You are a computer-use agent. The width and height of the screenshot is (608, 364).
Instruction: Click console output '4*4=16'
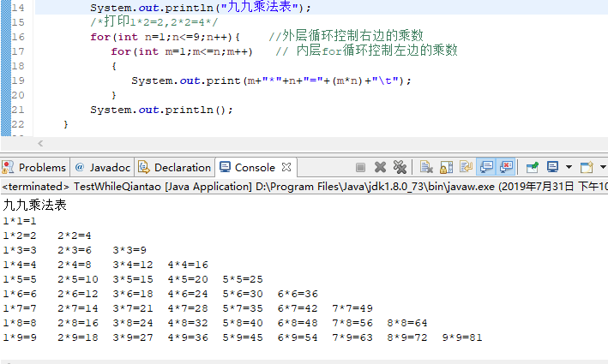click(x=188, y=265)
